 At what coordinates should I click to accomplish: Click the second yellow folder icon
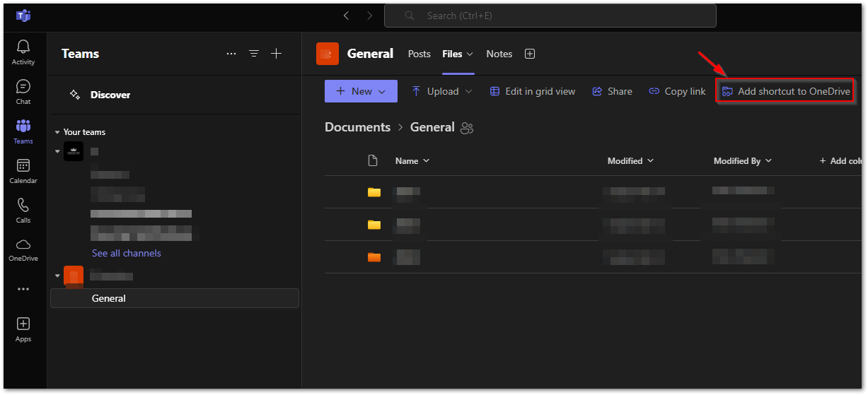coord(374,225)
